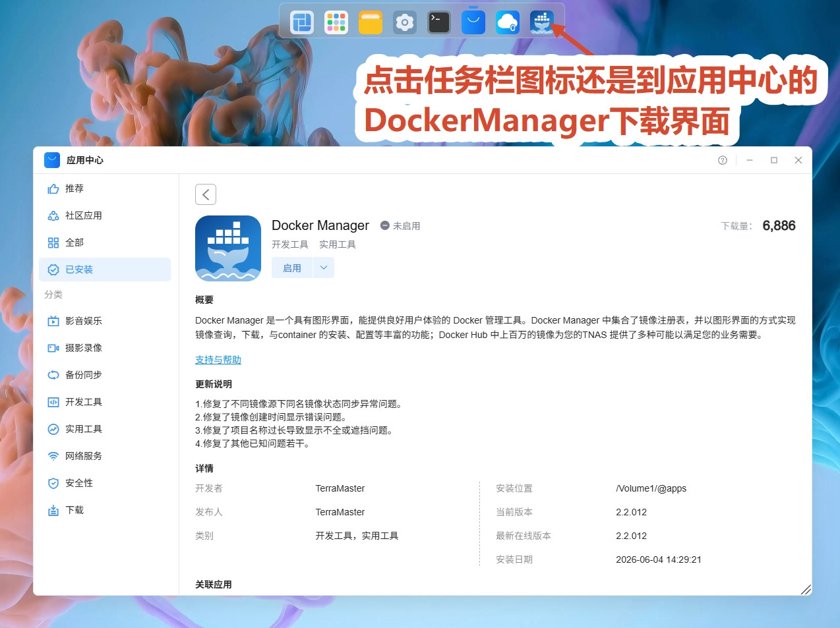Click the 推荐 thumbs-up sidebar icon

click(x=53, y=189)
